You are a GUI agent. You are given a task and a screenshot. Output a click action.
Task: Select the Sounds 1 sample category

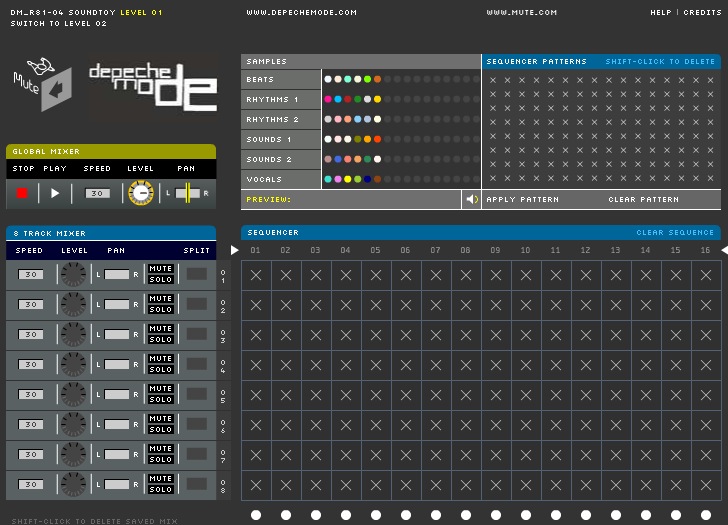(281, 139)
